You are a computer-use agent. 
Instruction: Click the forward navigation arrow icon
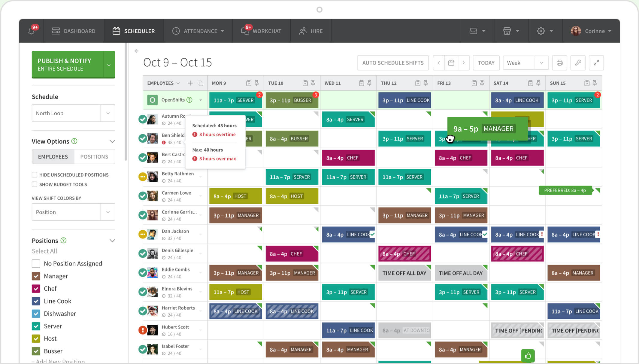coord(463,63)
